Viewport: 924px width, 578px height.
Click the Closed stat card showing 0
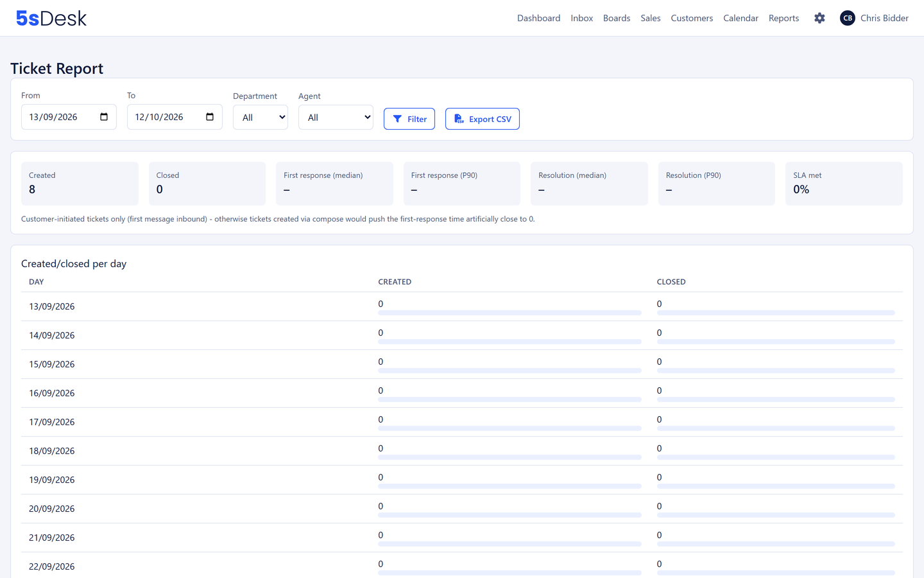[x=207, y=184]
